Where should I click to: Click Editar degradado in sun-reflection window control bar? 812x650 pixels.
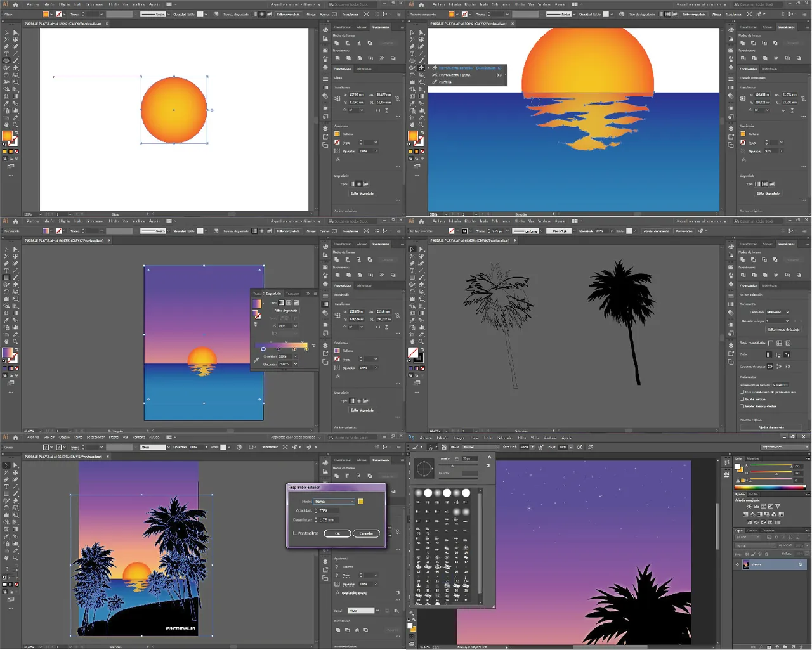pos(694,14)
